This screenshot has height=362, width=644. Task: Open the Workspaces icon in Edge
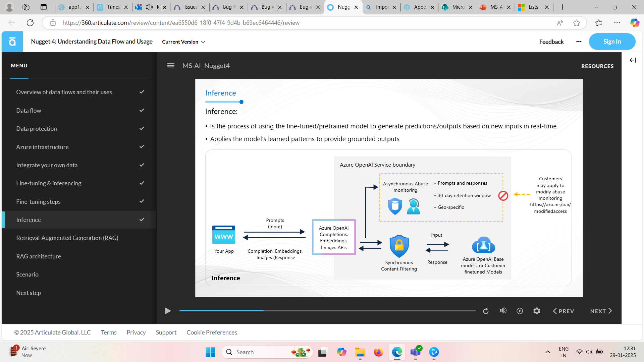pos(26,7)
